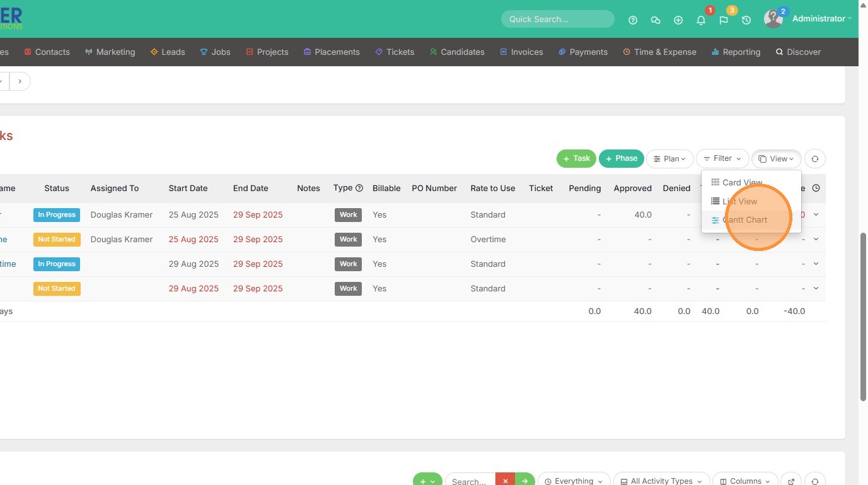Refresh the tasks list

point(815,159)
